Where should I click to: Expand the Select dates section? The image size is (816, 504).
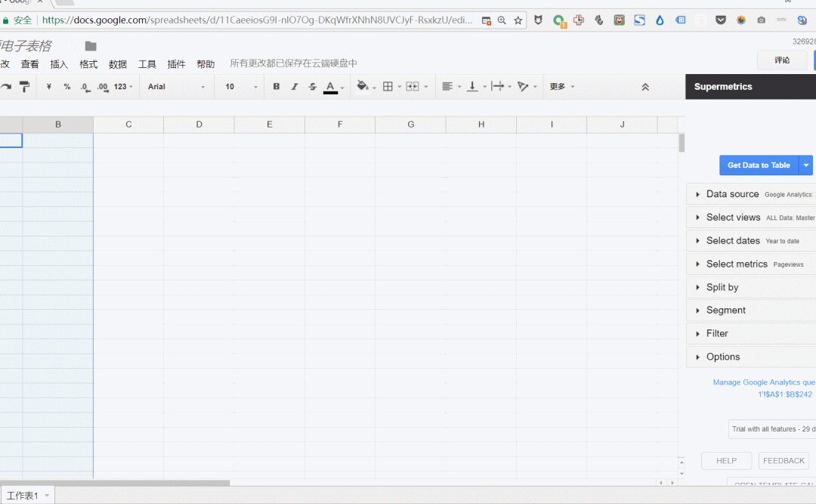[x=751, y=241]
